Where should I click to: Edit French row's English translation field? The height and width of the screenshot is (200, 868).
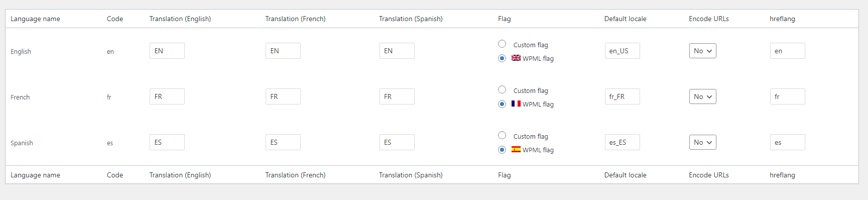pos(167,96)
